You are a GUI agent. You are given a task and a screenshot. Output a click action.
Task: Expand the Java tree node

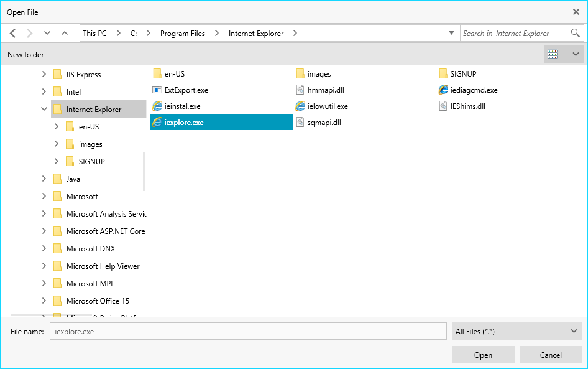point(44,179)
